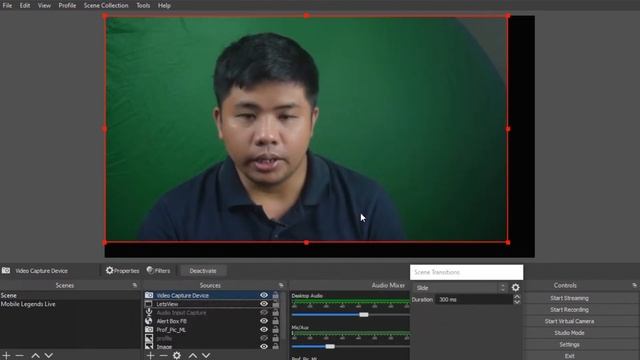Hide the Alert Box FB source
The height and width of the screenshot is (360, 640).
point(264,321)
